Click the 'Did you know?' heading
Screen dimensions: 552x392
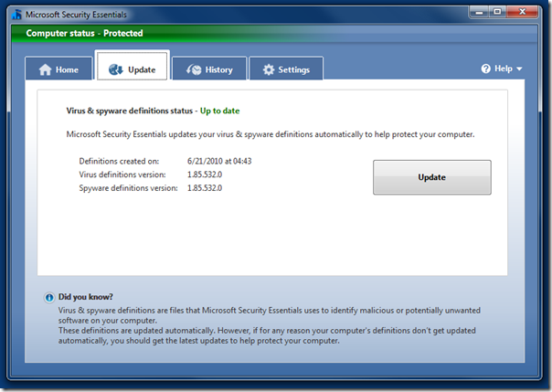click(86, 297)
